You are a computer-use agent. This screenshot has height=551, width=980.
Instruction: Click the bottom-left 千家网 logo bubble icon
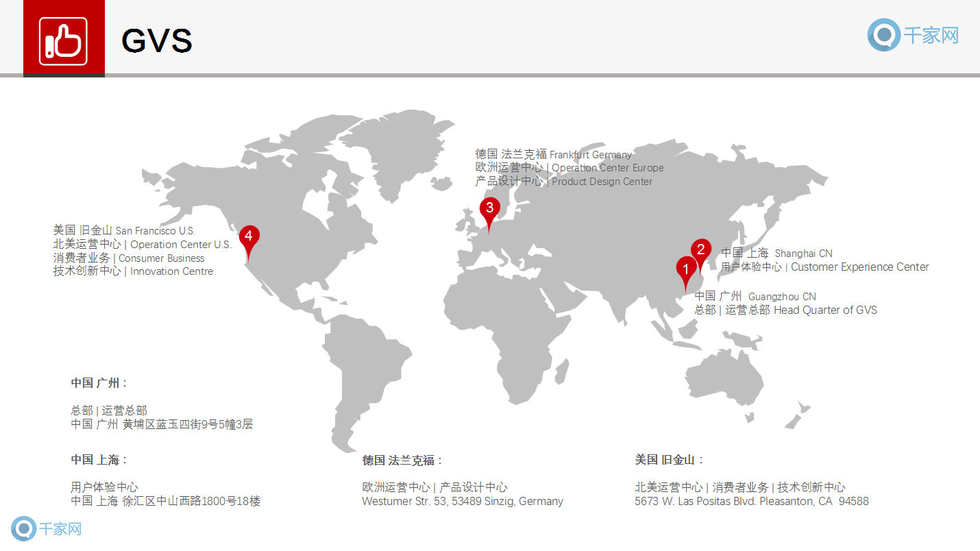point(23,528)
